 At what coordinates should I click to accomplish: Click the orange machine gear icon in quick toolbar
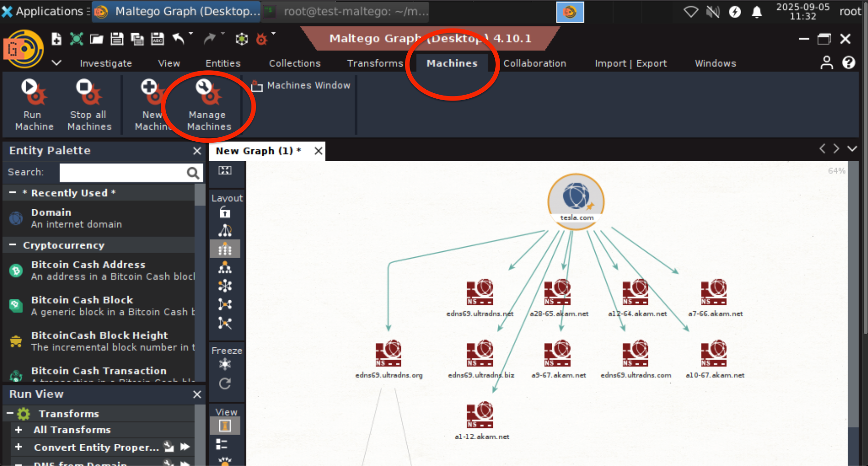point(261,39)
